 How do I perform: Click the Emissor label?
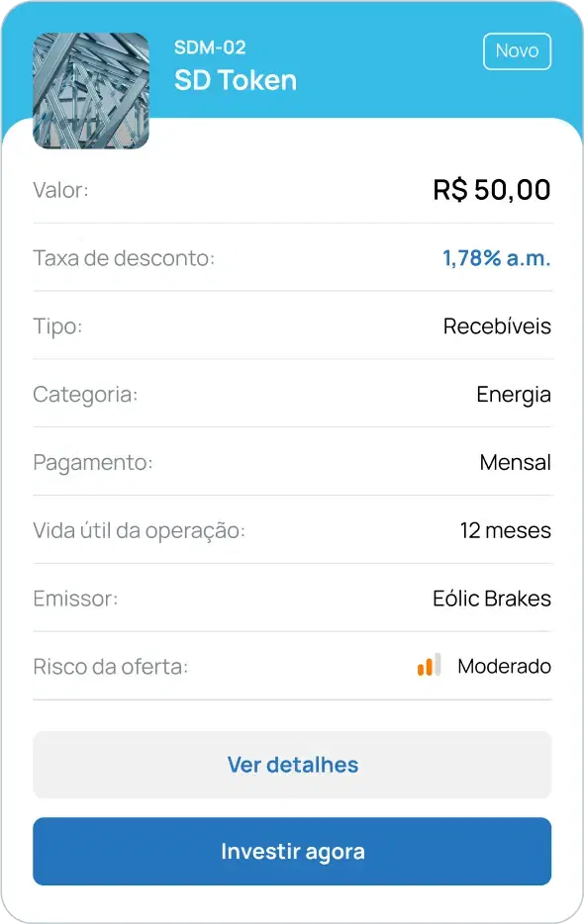[75, 599]
